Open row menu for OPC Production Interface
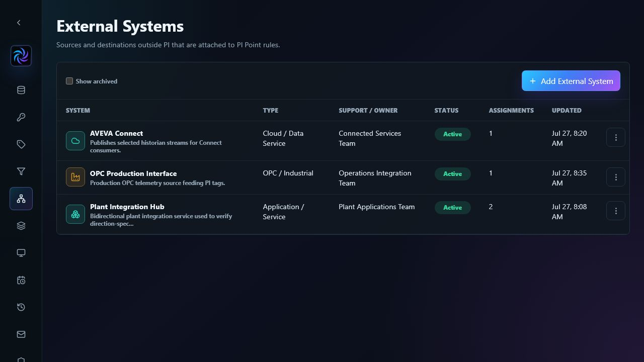The image size is (644, 362). [x=616, y=177]
